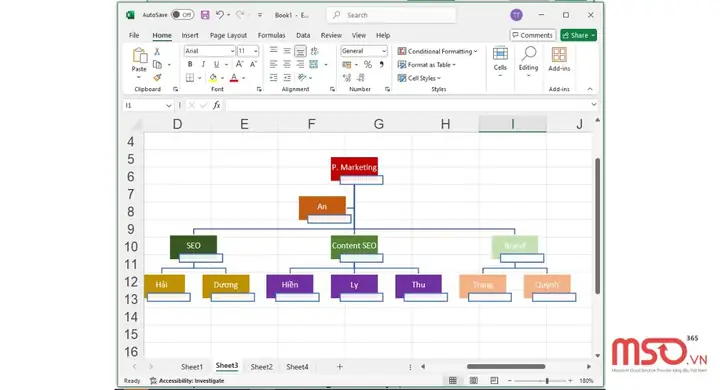The width and height of the screenshot is (720, 390).
Task: Open Conditional Formatting dropdown
Action: (438, 51)
